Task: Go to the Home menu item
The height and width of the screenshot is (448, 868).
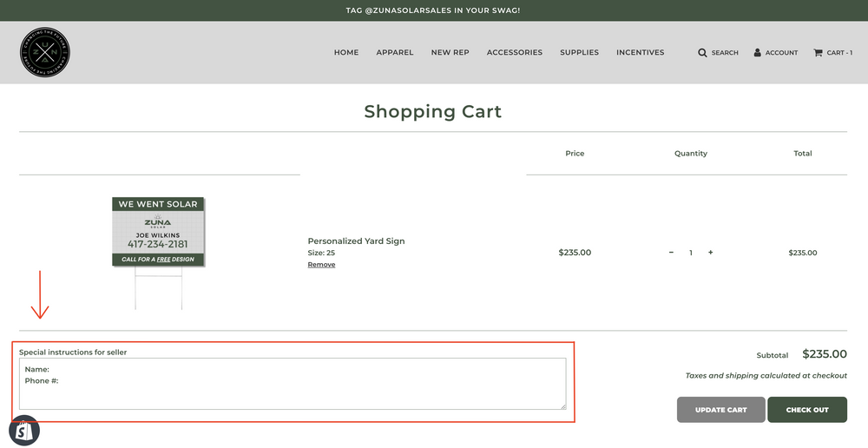Action: pyautogui.click(x=346, y=53)
